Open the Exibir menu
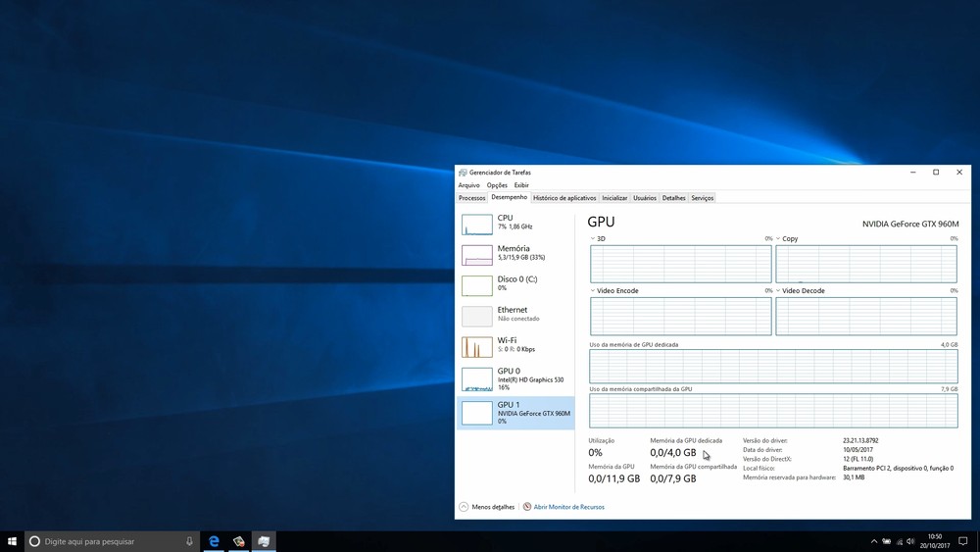Screen dimensions: 980x552 click(521, 185)
